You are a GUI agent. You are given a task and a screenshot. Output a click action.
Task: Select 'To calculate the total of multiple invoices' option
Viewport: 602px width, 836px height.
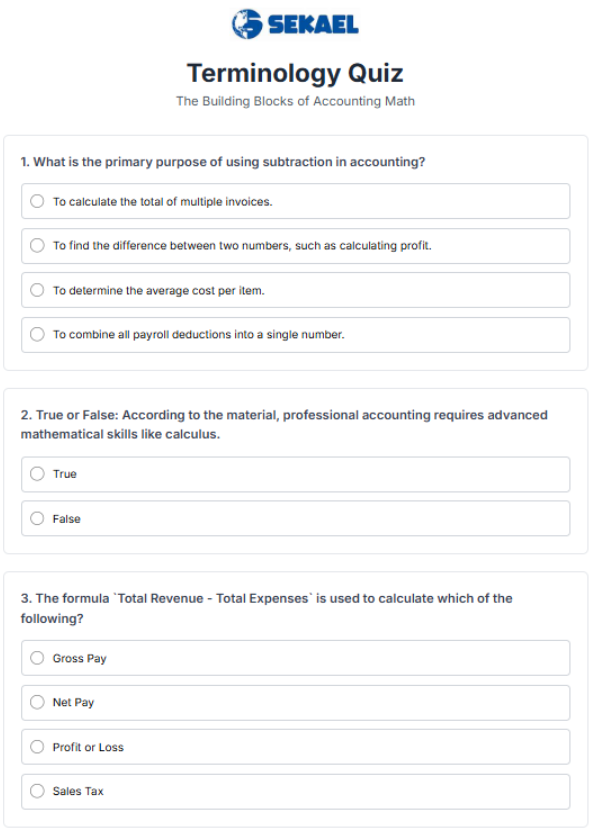click(162, 202)
